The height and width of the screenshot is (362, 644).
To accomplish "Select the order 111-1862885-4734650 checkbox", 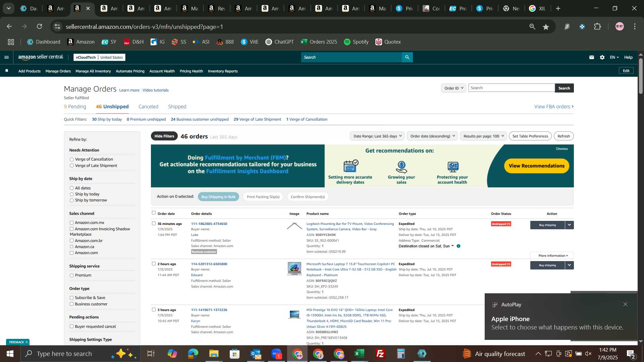I will [154, 223].
